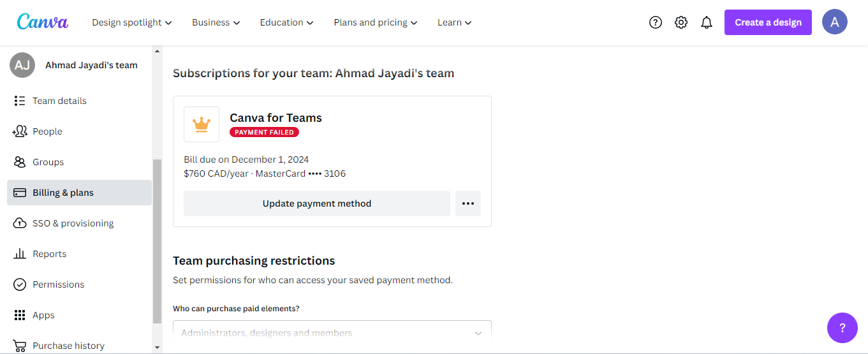Screen dimensions: 868x354
Task: Expand the Design spotlight menu
Action: 132,22
